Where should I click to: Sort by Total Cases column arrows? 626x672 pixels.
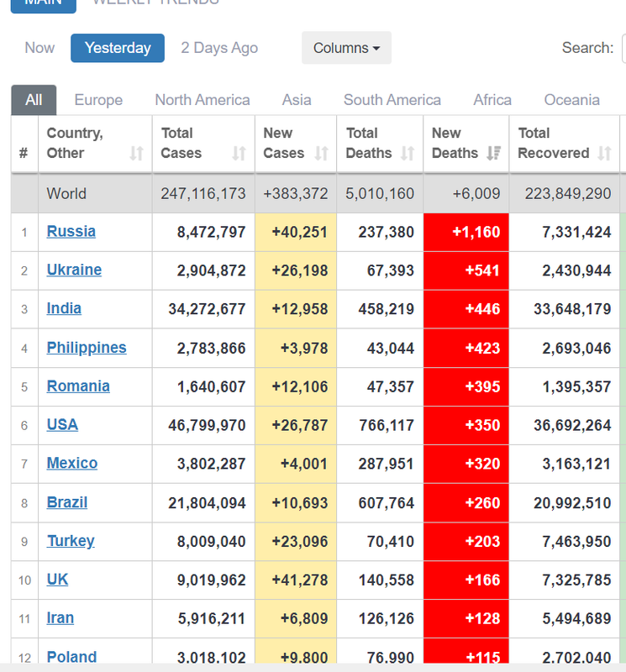tap(239, 153)
